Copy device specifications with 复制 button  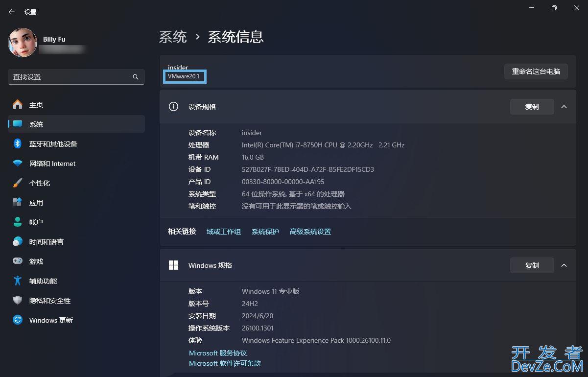pyautogui.click(x=532, y=107)
